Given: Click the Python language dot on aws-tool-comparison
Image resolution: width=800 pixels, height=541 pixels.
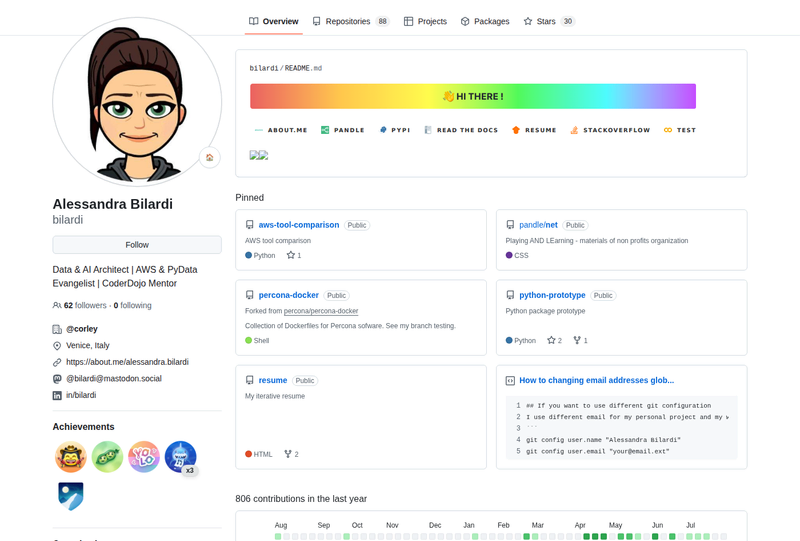Looking at the screenshot, I should click(248, 255).
